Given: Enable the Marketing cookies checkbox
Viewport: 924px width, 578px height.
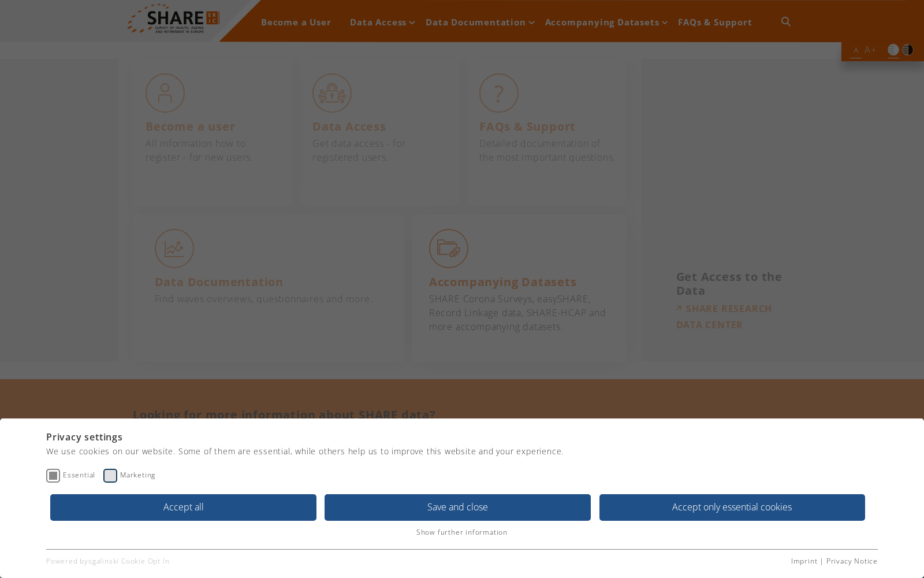Looking at the screenshot, I should (x=110, y=476).
